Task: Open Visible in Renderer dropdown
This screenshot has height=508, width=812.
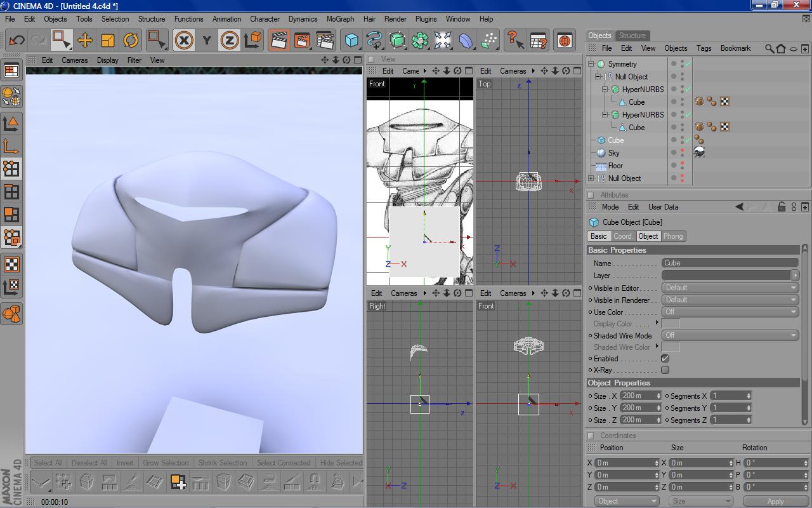Action: pos(730,300)
